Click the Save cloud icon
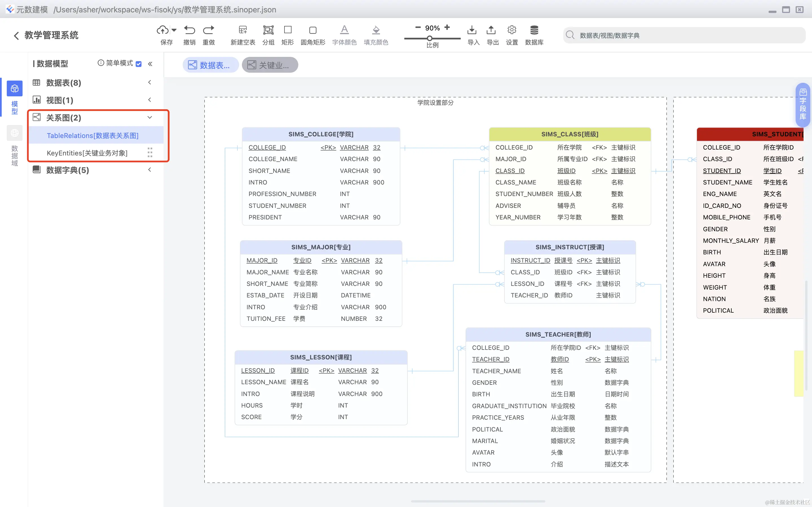812x507 pixels. tap(163, 30)
